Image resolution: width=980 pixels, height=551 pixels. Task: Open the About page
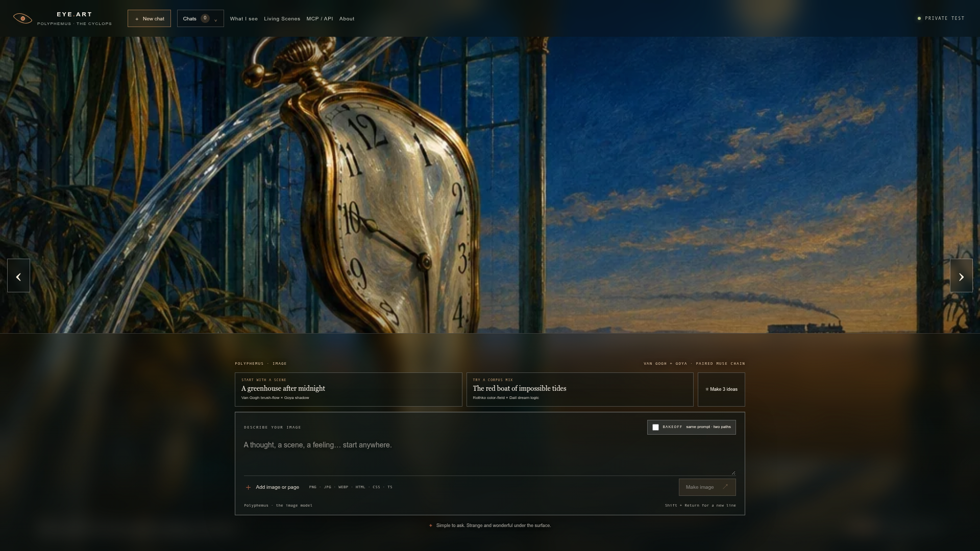(x=347, y=19)
